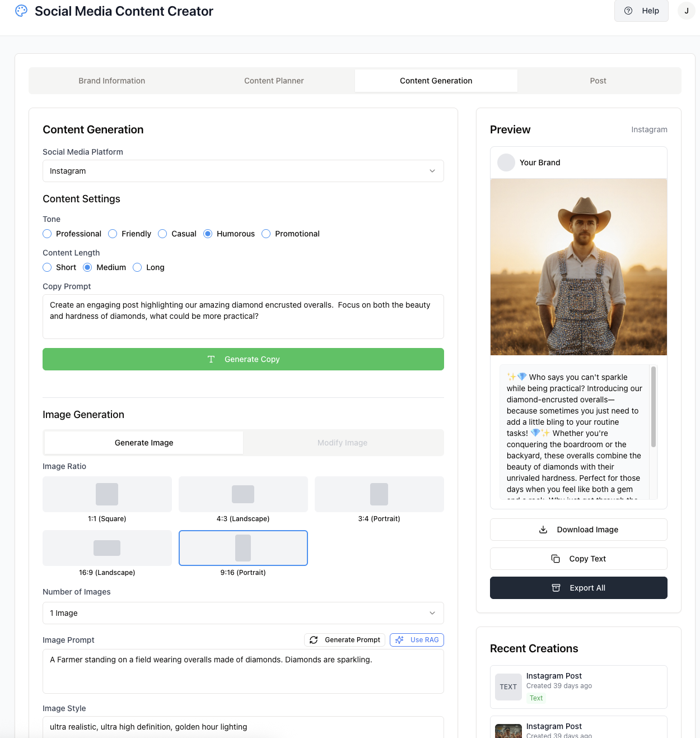Open the user avatar labeled J
Viewport: 700px width, 738px height.
coord(686,11)
